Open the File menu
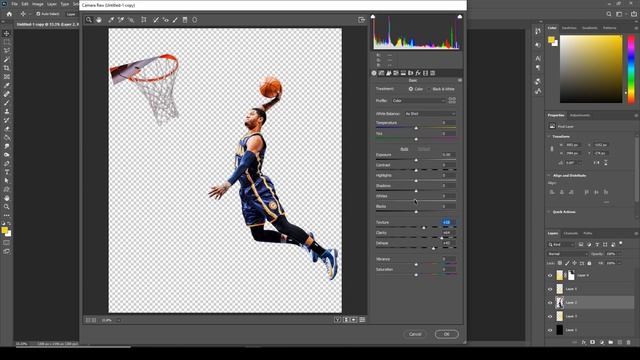 point(14,4)
